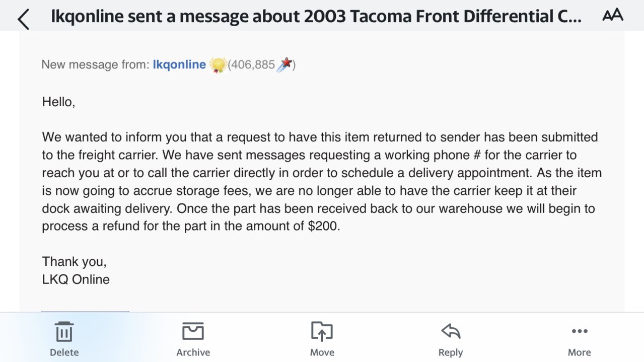
Task: Select the Move label in bottom bar
Action: tap(322, 352)
